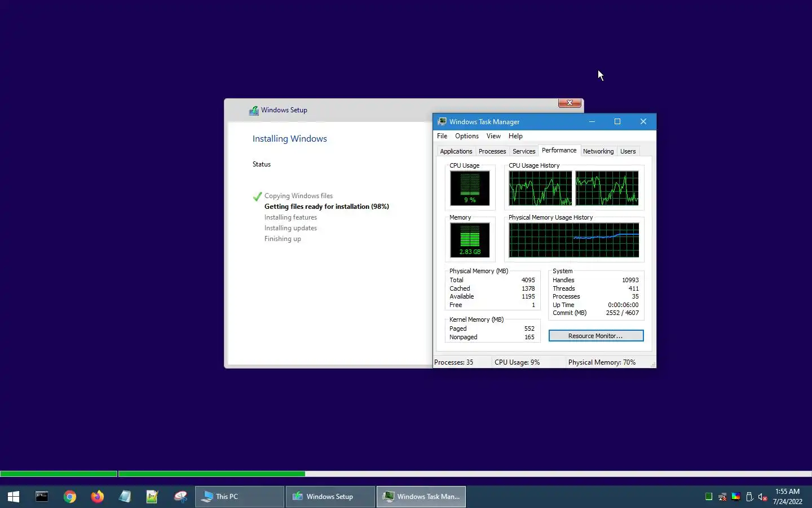This screenshot has height=508, width=812.
Task: Click the left CPU Usage History graph
Action: coord(540,188)
